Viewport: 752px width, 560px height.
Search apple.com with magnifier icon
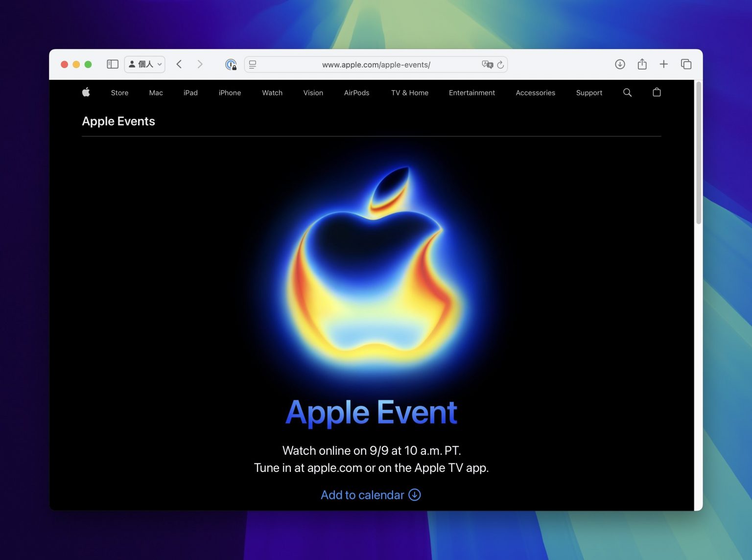(627, 93)
